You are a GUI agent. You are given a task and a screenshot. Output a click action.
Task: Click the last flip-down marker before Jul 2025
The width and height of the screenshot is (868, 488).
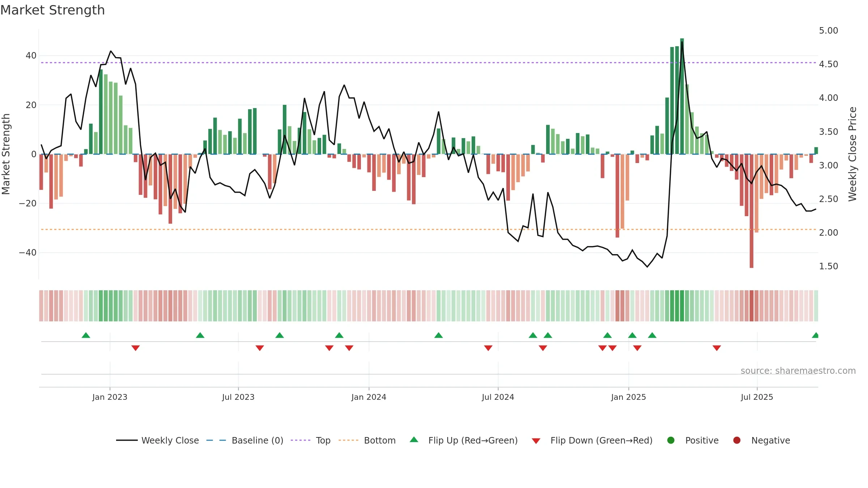[717, 348]
